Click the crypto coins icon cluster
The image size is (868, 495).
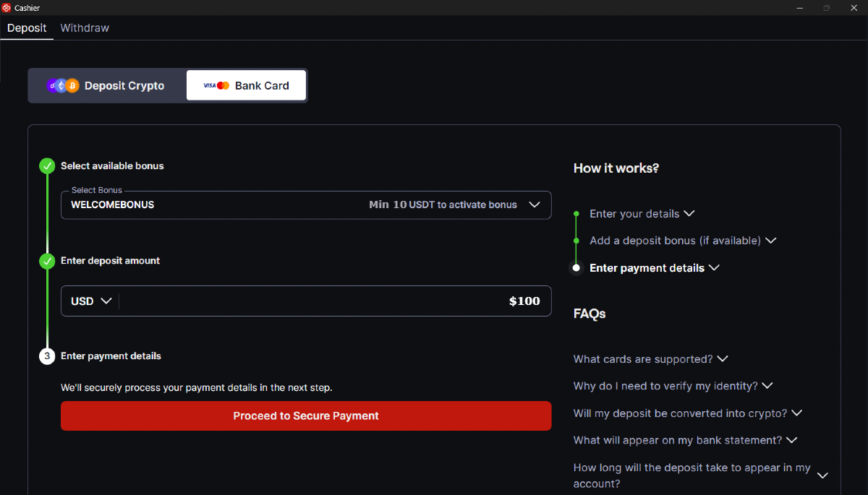coord(63,85)
